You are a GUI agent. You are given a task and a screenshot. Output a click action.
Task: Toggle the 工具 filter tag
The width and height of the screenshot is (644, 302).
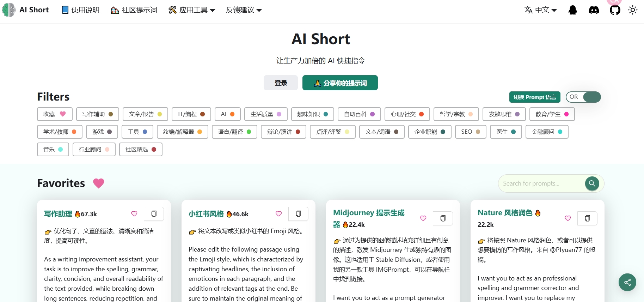click(137, 132)
